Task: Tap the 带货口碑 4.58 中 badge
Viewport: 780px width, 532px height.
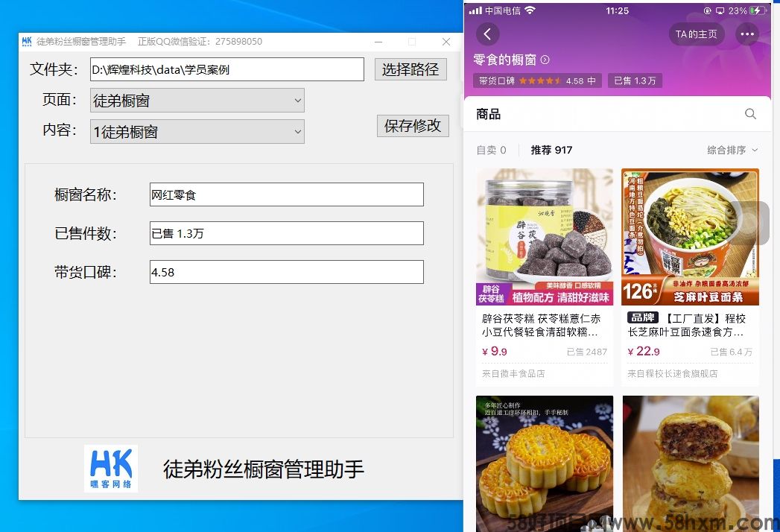Action: click(x=537, y=80)
